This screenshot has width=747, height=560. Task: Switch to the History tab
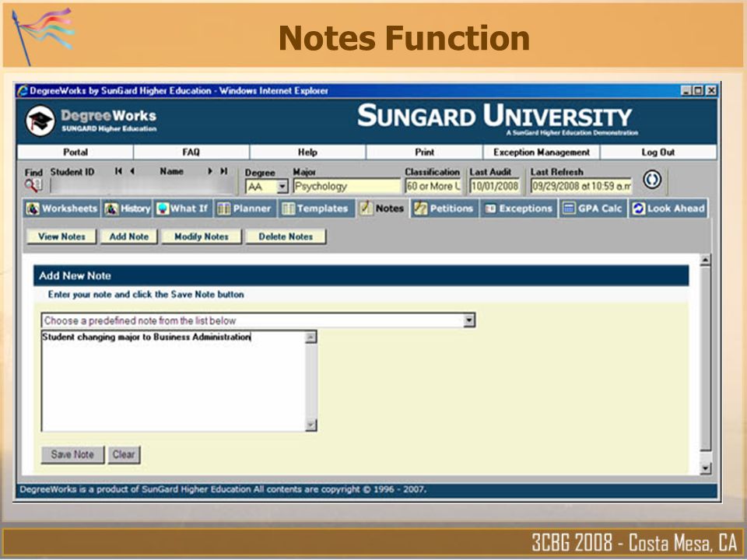[127, 208]
